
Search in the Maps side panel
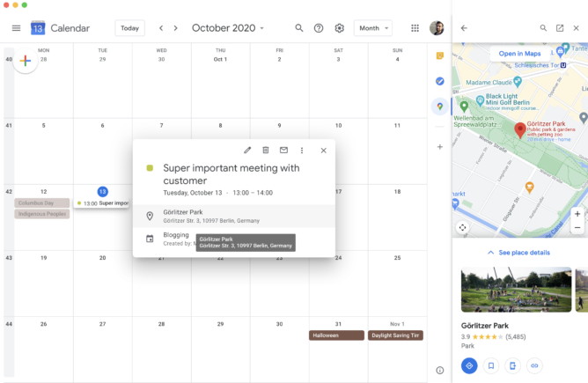543,28
